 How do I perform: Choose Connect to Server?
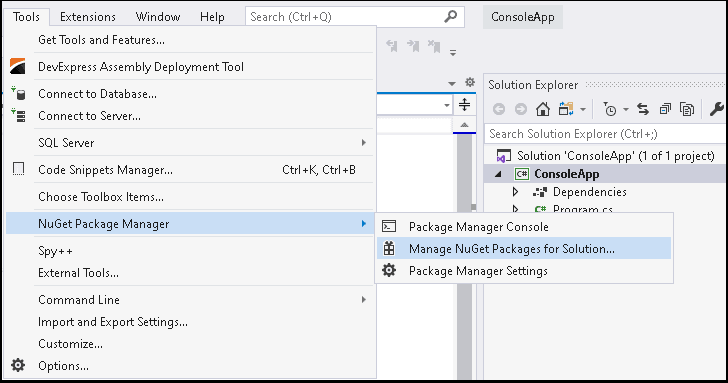(x=190, y=116)
